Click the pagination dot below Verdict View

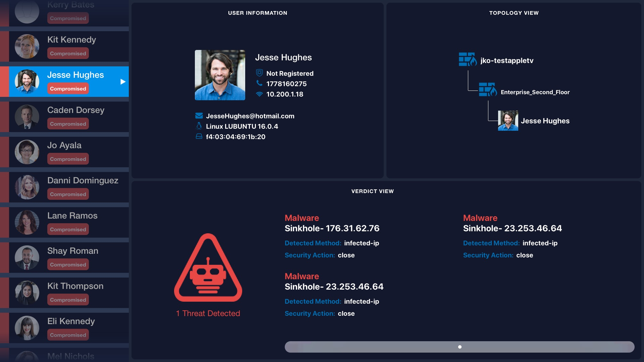pyautogui.click(x=460, y=347)
